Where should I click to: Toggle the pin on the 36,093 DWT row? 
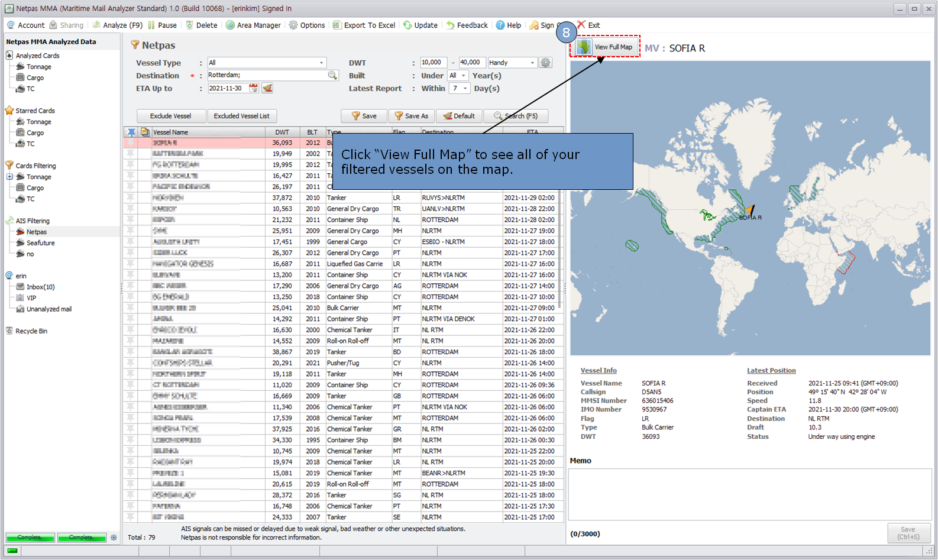tap(131, 143)
